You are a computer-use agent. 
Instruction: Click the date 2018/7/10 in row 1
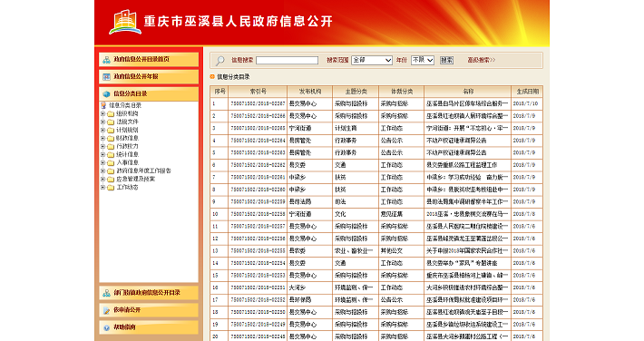coord(525,103)
